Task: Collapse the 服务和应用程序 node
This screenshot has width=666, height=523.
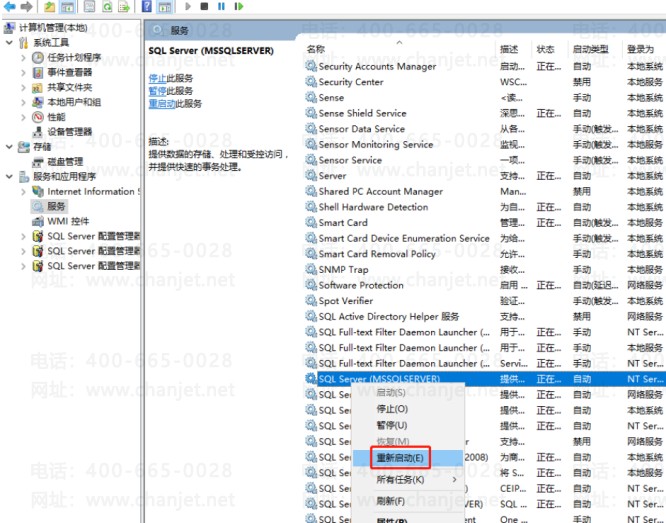Action: coord(9,176)
